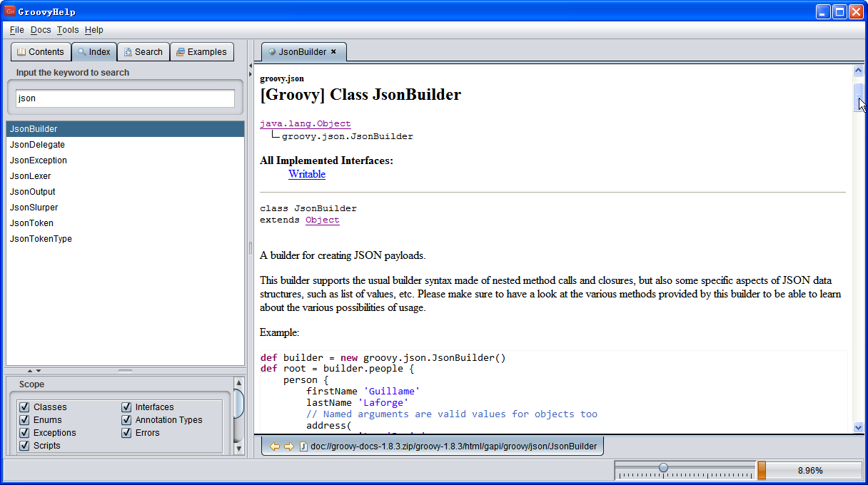Close the JsonBuilder tab
This screenshot has width=868, height=485.
[x=333, y=51]
